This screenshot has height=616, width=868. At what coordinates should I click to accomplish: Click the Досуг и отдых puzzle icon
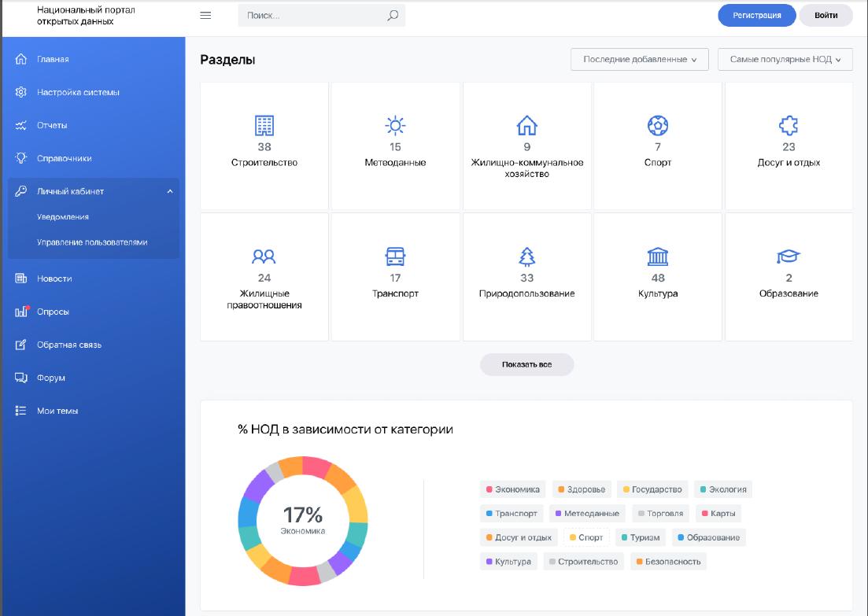coord(789,125)
